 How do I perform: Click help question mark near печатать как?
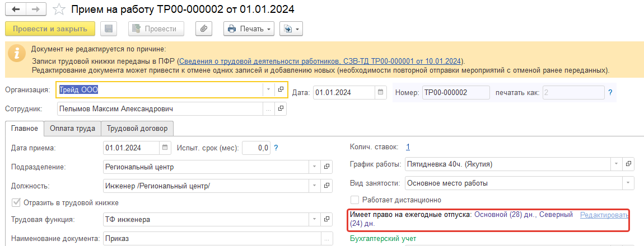(610, 93)
